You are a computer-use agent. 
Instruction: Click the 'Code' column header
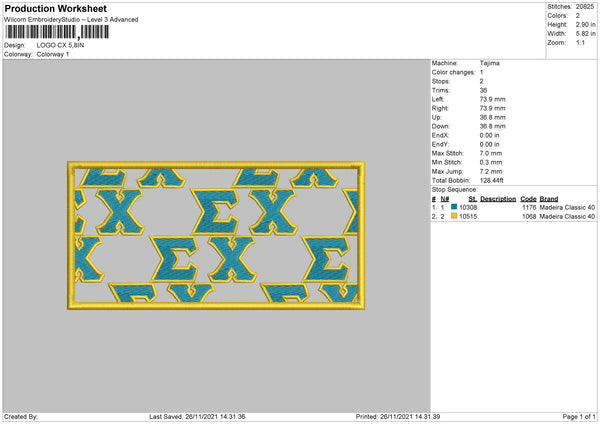[528, 199]
